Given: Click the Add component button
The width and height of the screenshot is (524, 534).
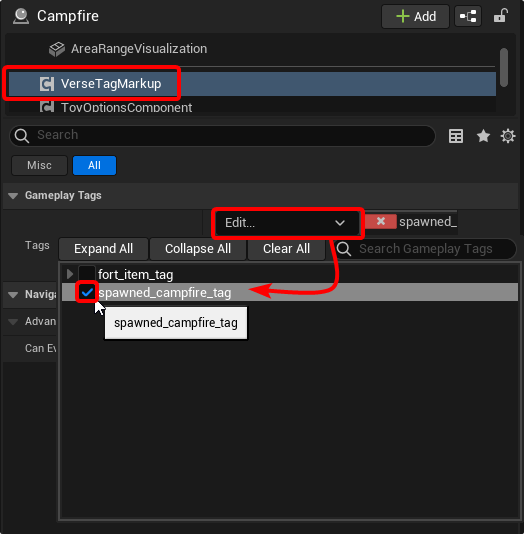Looking at the screenshot, I should (x=415, y=16).
